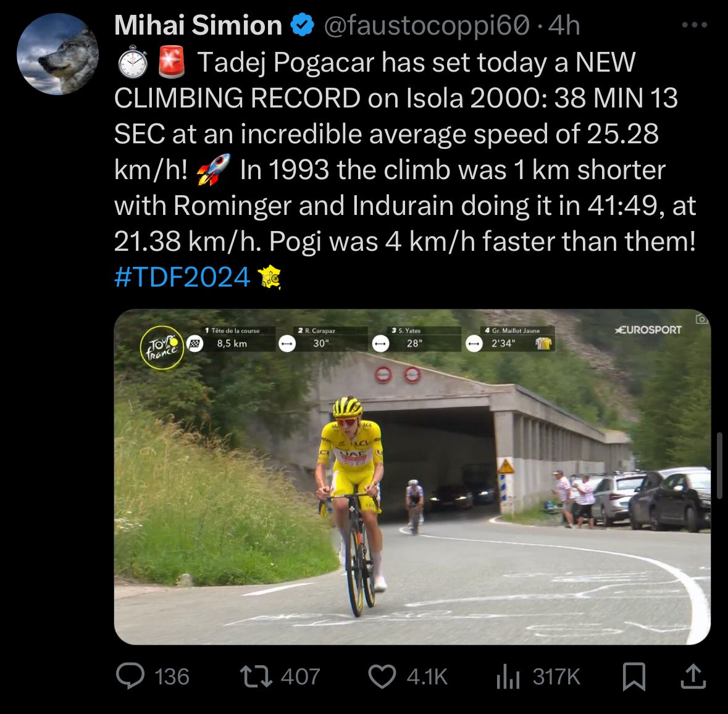Click the 4.1K likes count
Screen dimensions: 728x714
tap(427, 676)
